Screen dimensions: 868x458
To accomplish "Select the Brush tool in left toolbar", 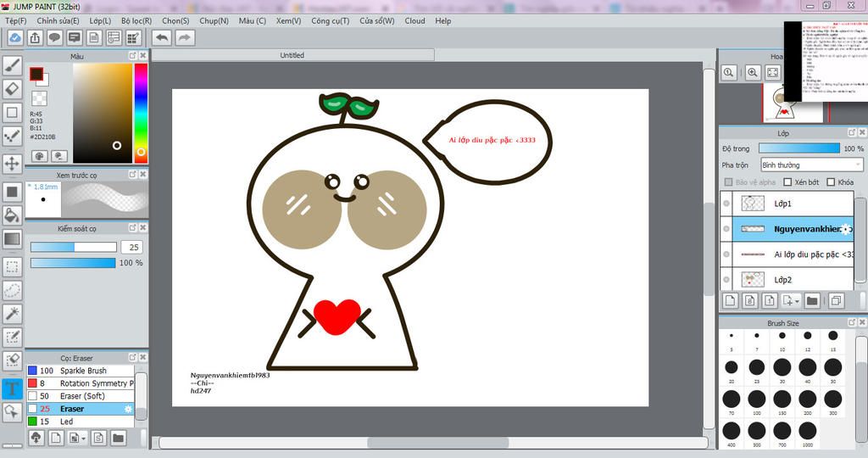I will click(12, 65).
